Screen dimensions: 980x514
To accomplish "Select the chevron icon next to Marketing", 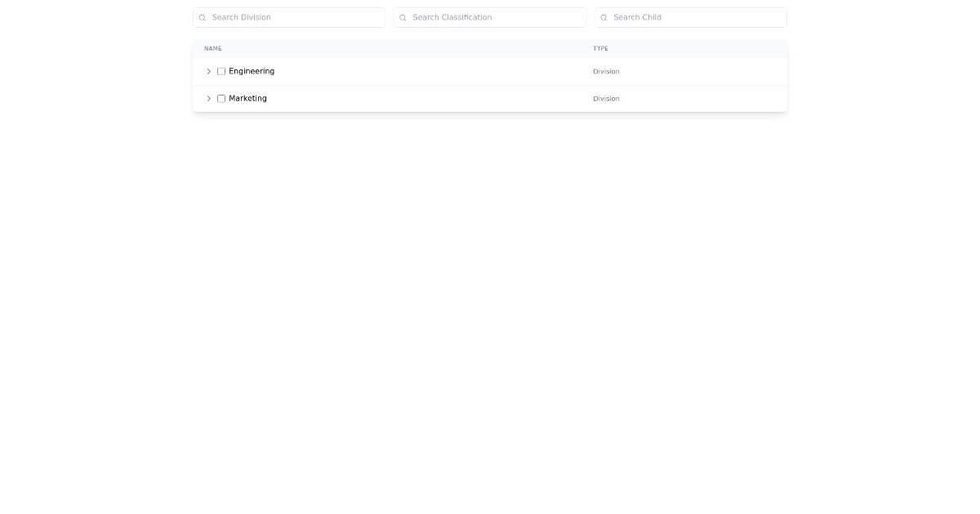I will [209, 98].
